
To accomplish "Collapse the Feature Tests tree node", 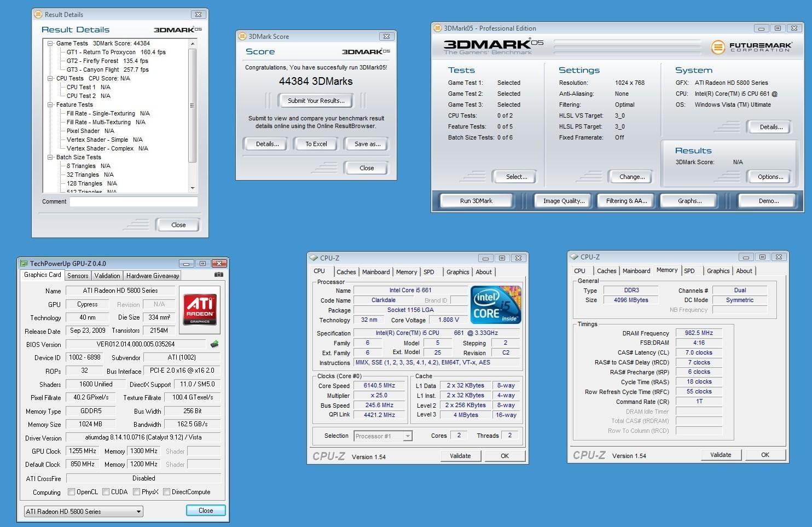I will 50,105.
